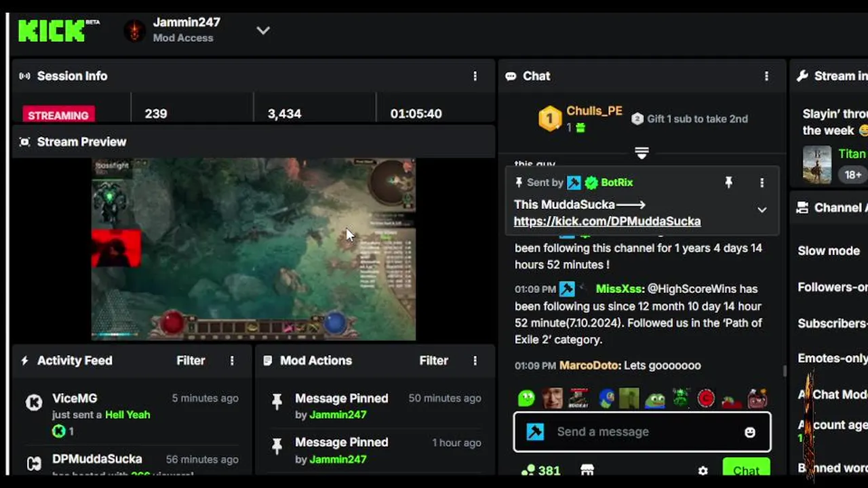The width and height of the screenshot is (868, 488).
Task: Open the Titan game category thumbnail
Action: [x=816, y=165]
